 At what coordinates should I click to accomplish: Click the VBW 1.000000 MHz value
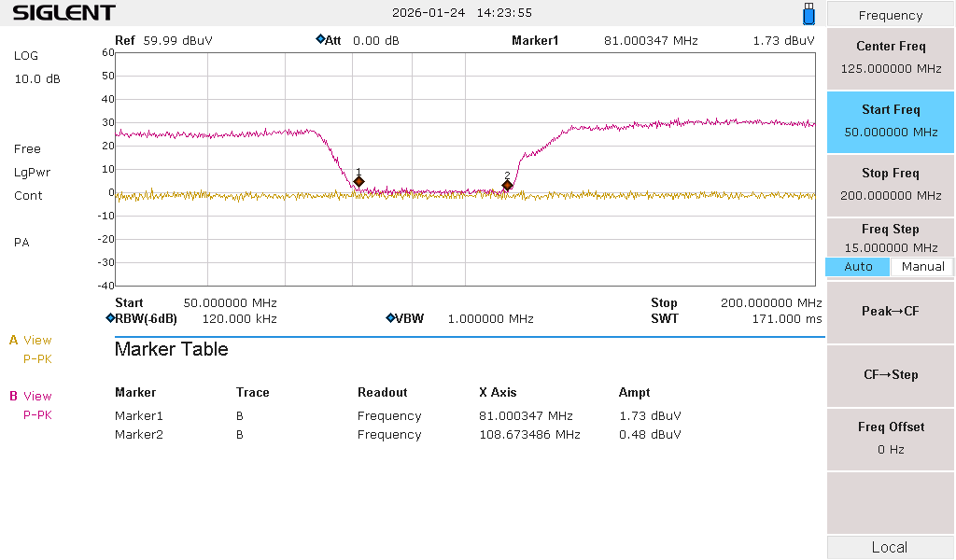click(491, 318)
